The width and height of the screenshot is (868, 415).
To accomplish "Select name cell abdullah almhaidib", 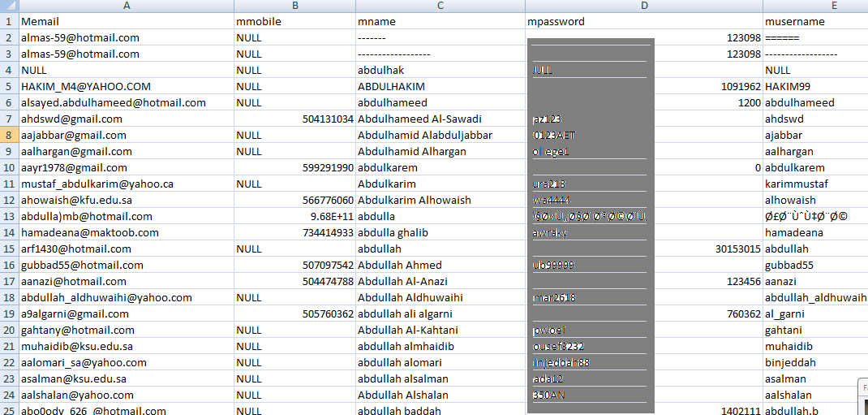I will [x=440, y=347].
